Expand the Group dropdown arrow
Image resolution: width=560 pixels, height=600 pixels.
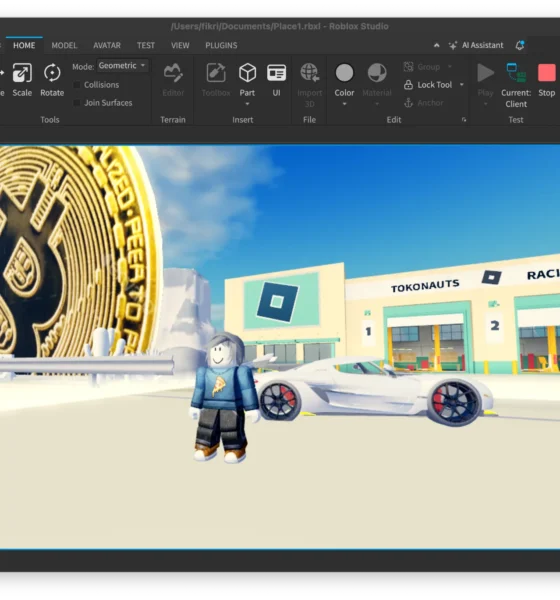coord(450,67)
